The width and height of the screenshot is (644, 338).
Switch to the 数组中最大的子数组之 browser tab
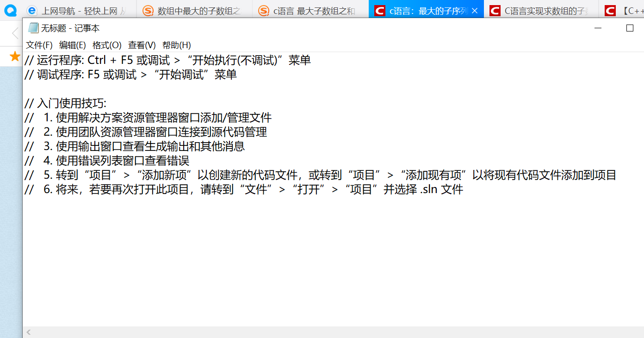194,10
